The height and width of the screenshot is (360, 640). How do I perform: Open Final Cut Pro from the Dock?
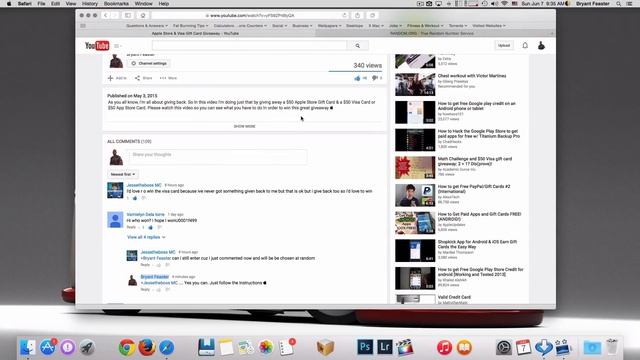click(404, 347)
